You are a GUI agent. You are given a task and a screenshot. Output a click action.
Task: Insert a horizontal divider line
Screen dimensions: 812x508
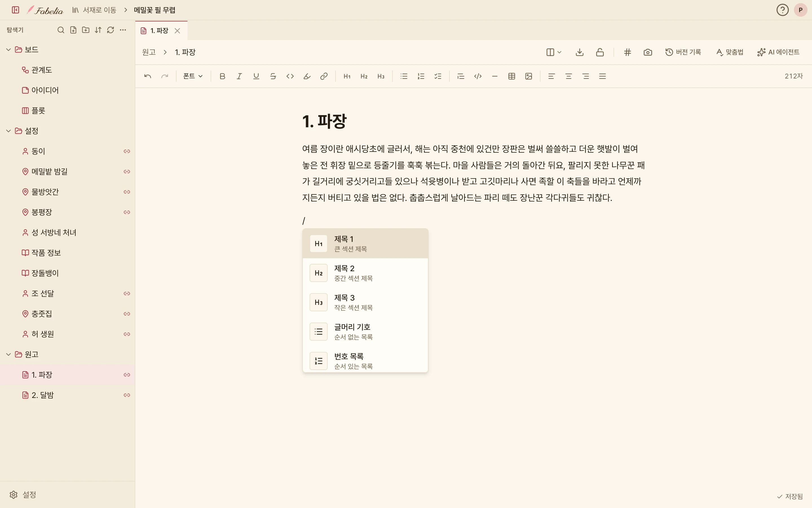point(495,76)
